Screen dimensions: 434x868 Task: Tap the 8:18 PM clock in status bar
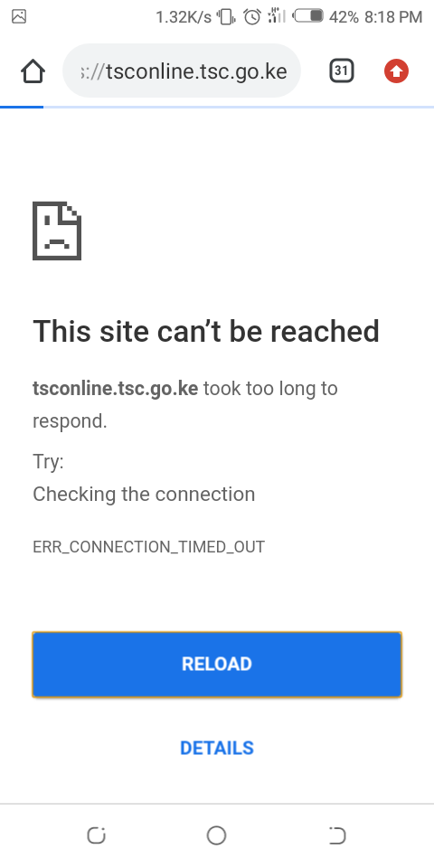tap(393, 17)
